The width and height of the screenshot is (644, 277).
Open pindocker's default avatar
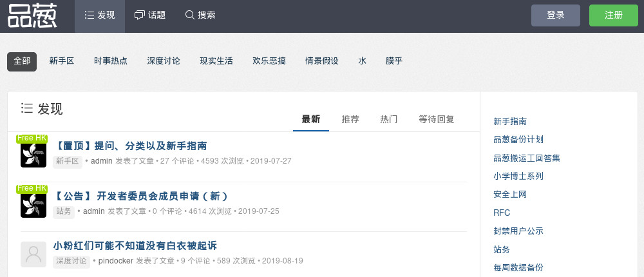(x=33, y=254)
